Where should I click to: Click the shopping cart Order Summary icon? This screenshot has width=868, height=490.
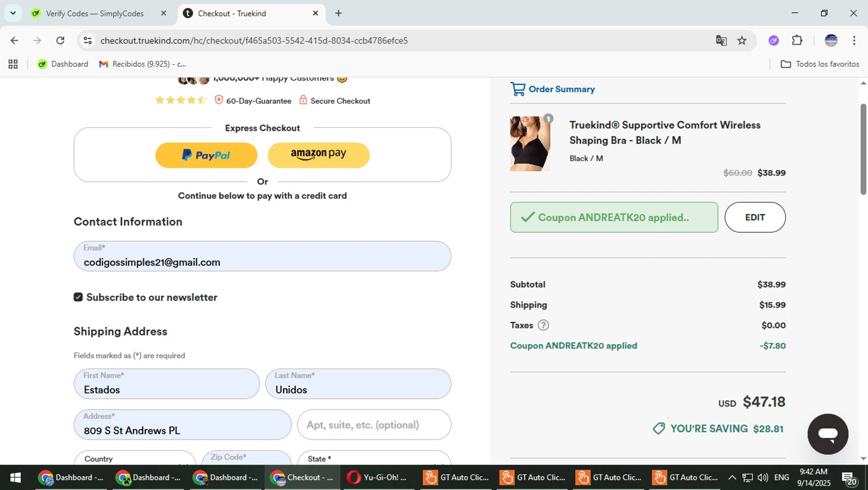tap(518, 89)
